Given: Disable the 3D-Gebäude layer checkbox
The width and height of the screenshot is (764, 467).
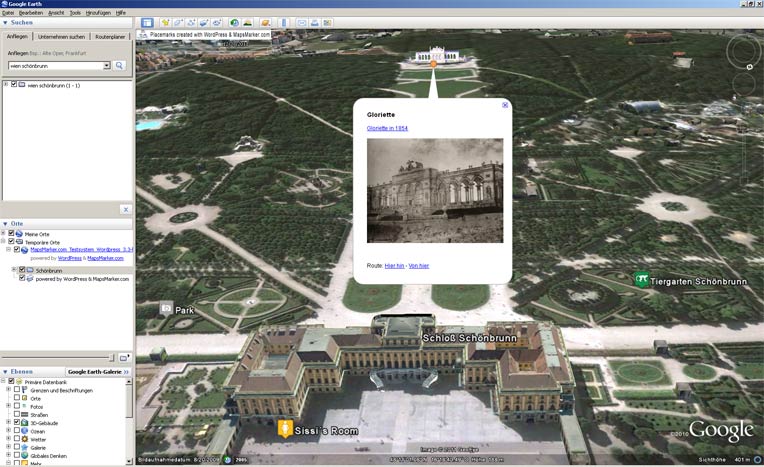Looking at the screenshot, I should pyautogui.click(x=17, y=422).
